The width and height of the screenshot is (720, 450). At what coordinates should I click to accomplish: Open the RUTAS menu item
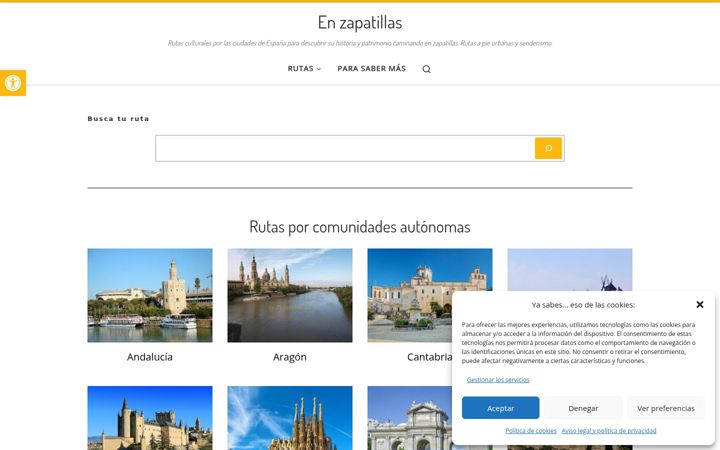tap(300, 68)
